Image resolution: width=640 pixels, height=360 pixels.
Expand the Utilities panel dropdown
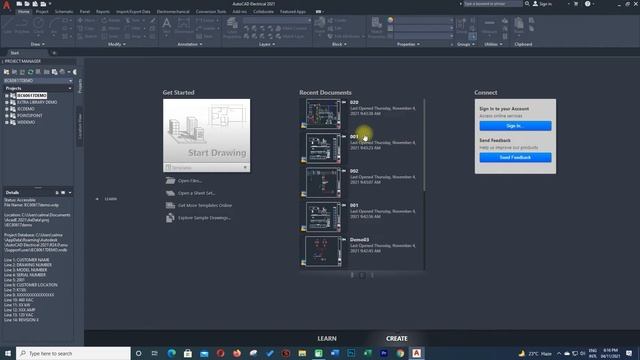(x=493, y=44)
